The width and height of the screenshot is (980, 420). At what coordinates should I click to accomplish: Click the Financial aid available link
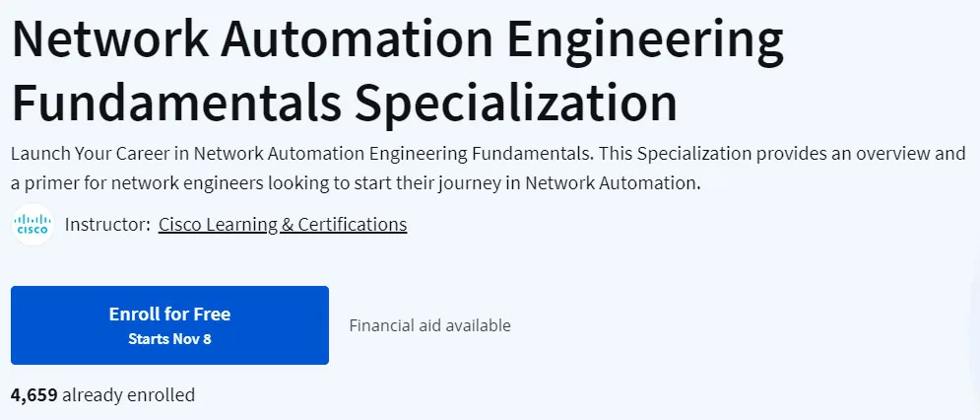(430, 325)
